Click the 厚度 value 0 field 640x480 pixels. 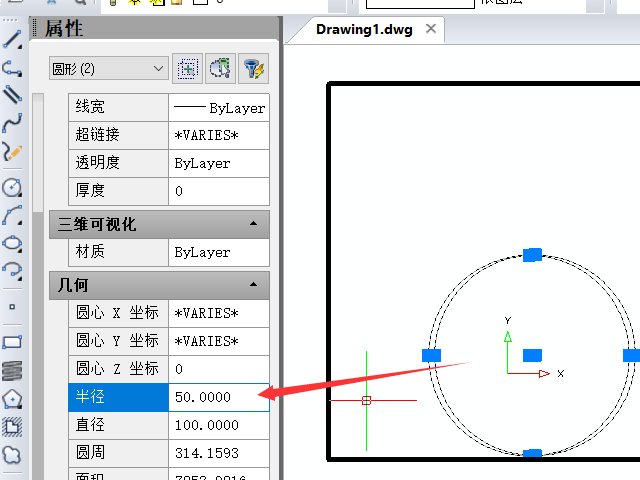(x=219, y=191)
